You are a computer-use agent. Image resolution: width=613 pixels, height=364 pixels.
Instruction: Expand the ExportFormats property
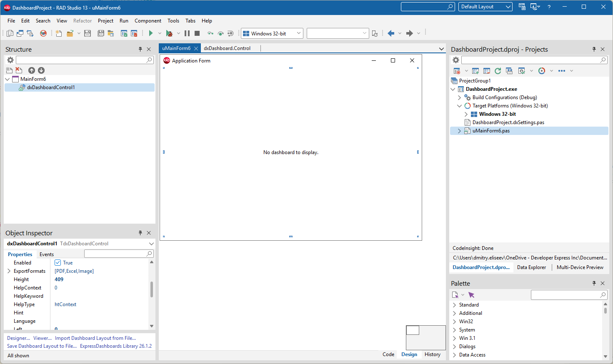coord(9,271)
